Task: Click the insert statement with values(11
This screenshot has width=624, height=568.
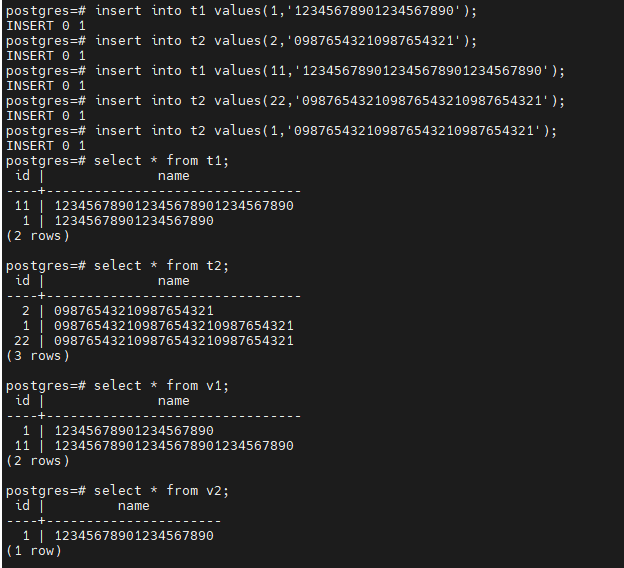Action: click(330, 70)
